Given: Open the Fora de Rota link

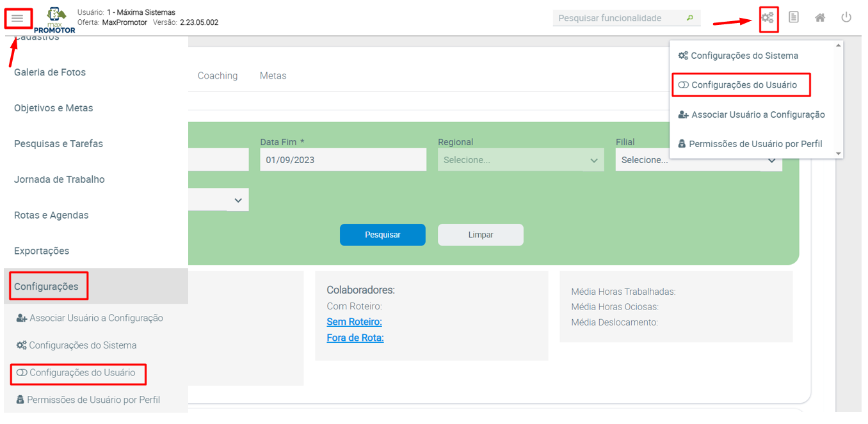Looking at the screenshot, I should [x=355, y=338].
